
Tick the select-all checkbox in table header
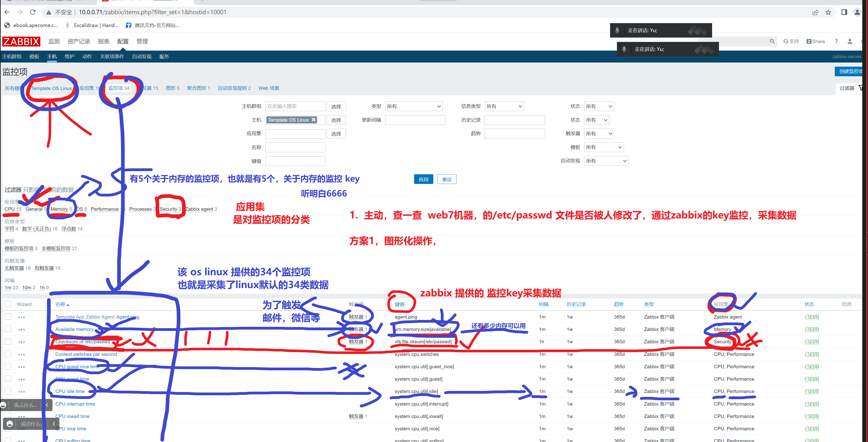tap(8, 304)
